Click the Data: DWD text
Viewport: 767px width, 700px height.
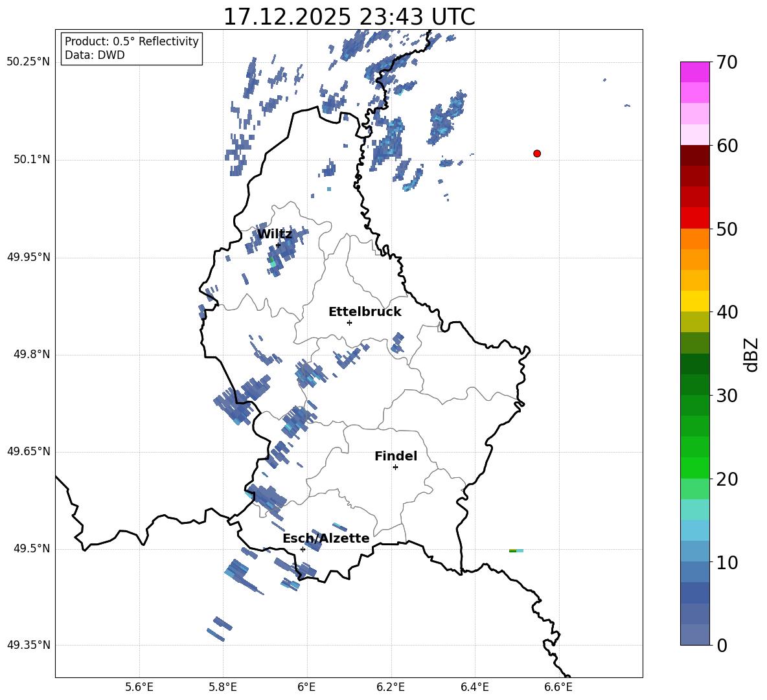[x=95, y=55]
